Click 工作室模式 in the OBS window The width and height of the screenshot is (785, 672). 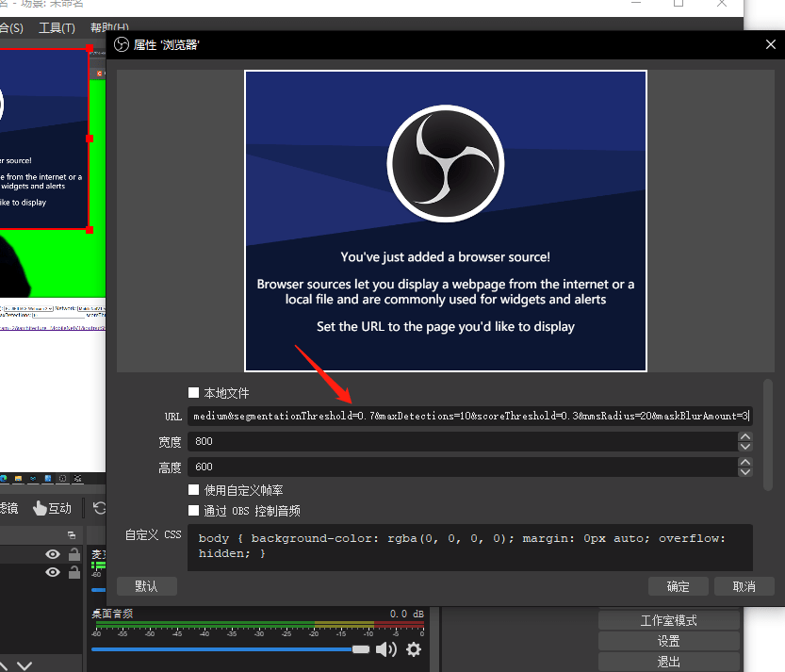coord(669,620)
